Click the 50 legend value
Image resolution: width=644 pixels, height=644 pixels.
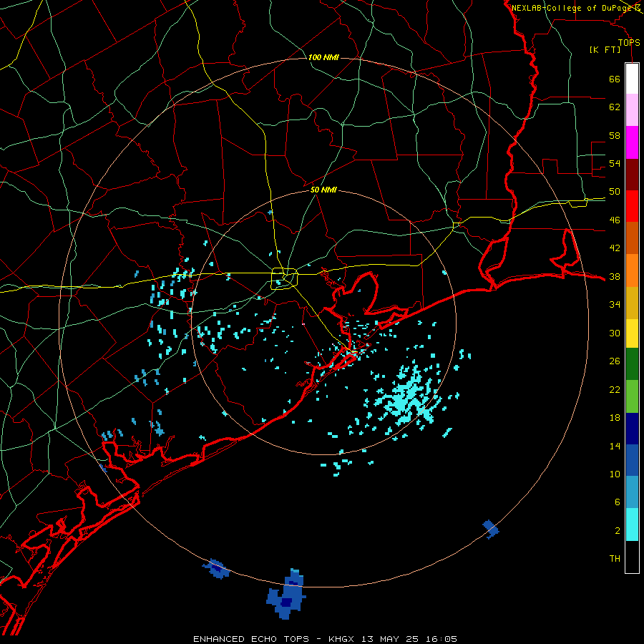pyautogui.click(x=615, y=192)
